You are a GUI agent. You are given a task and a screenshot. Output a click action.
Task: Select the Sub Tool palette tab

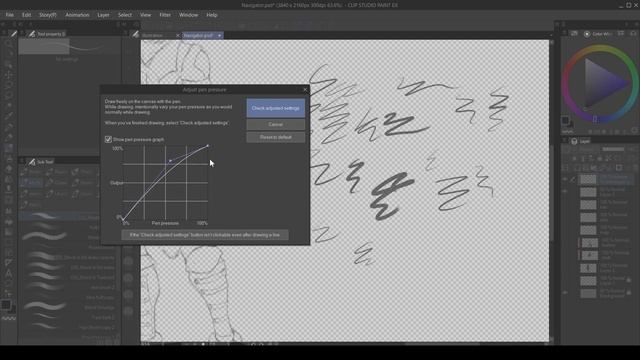[x=41, y=162]
